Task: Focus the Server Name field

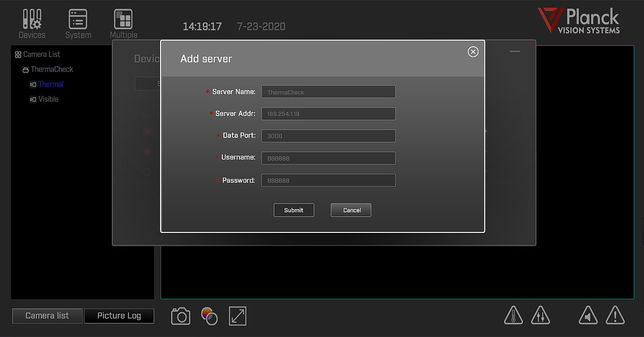Action: (x=329, y=92)
